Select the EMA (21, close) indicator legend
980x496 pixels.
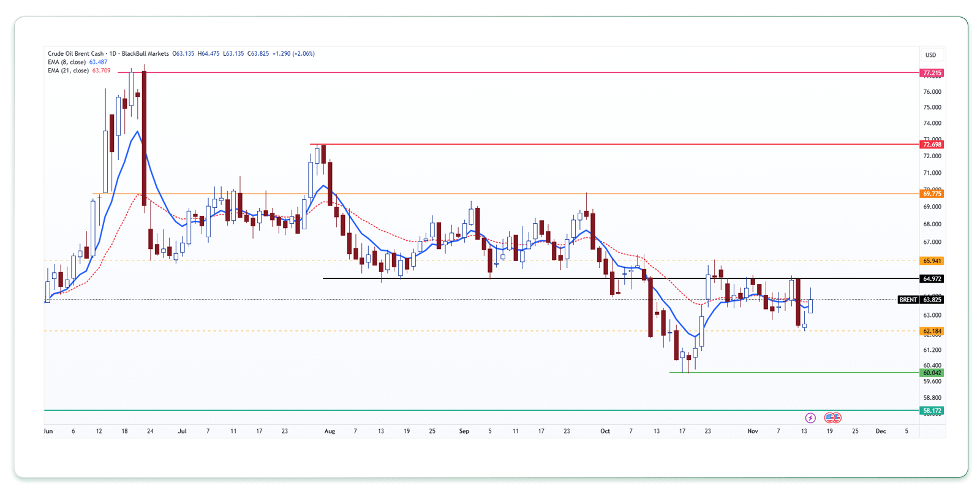[x=68, y=71]
